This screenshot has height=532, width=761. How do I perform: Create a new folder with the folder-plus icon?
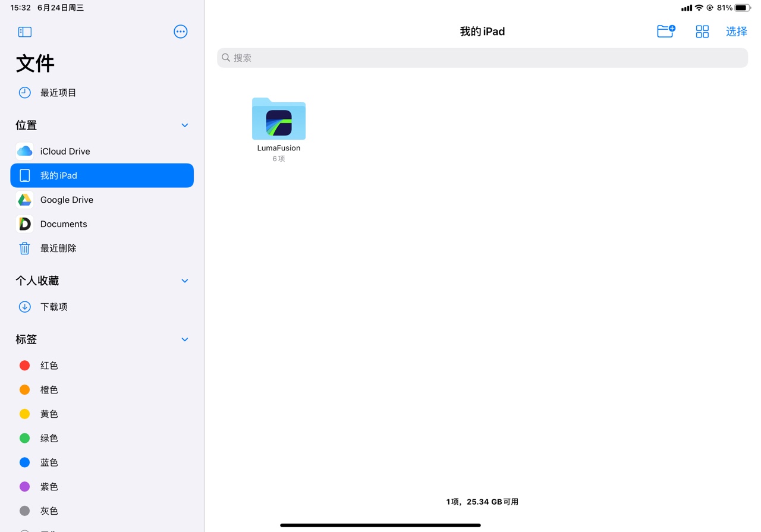665,32
